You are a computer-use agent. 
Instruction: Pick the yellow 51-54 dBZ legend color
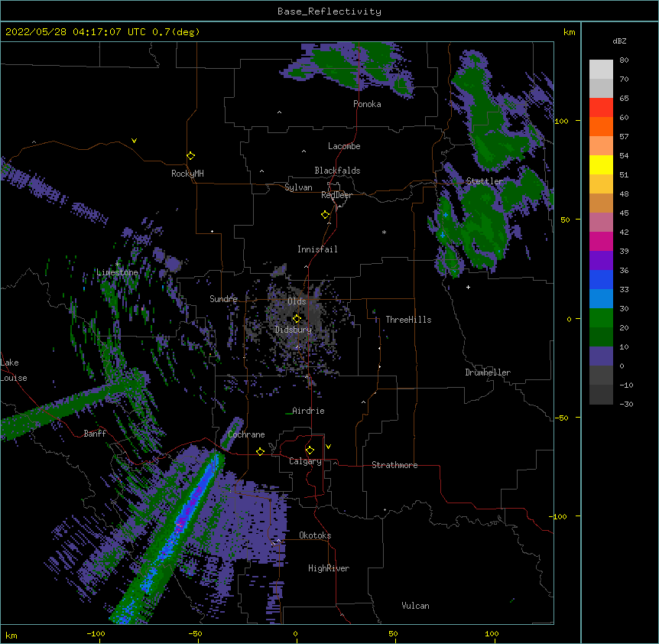pos(601,164)
